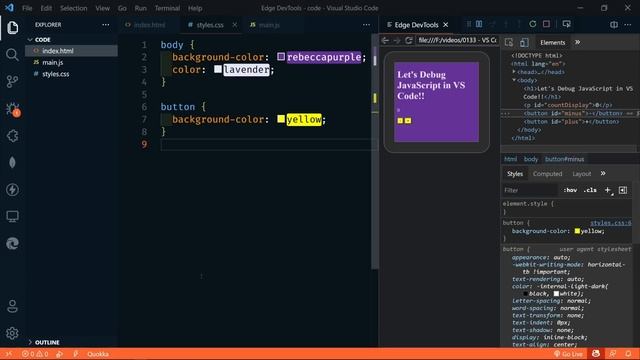The width and height of the screenshot is (640, 360).
Task: Open the Remote Explorer monitor icon
Action: [12, 216]
